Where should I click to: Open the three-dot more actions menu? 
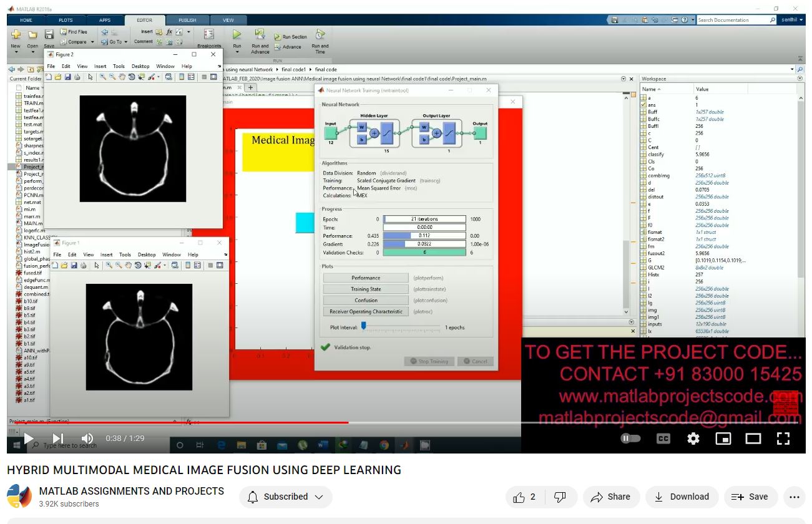click(794, 497)
